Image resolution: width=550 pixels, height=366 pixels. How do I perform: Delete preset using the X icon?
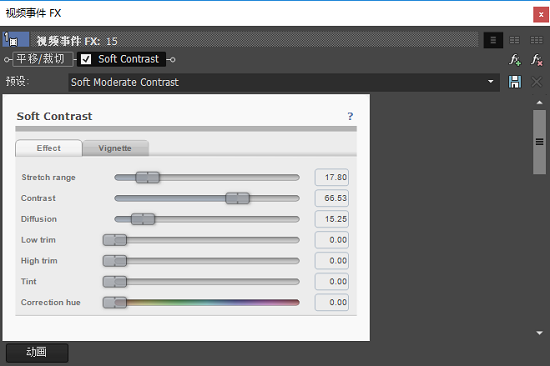point(537,82)
